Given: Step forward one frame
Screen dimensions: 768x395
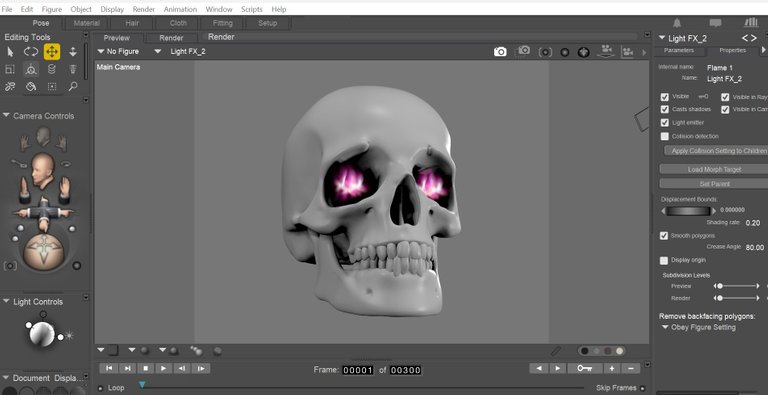Looking at the screenshot, I should (x=201, y=368).
